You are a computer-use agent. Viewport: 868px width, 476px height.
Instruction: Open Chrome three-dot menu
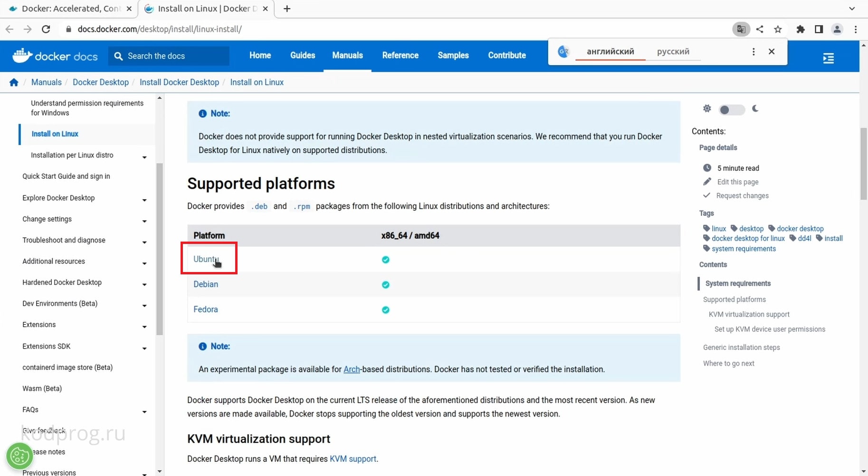[856, 29]
